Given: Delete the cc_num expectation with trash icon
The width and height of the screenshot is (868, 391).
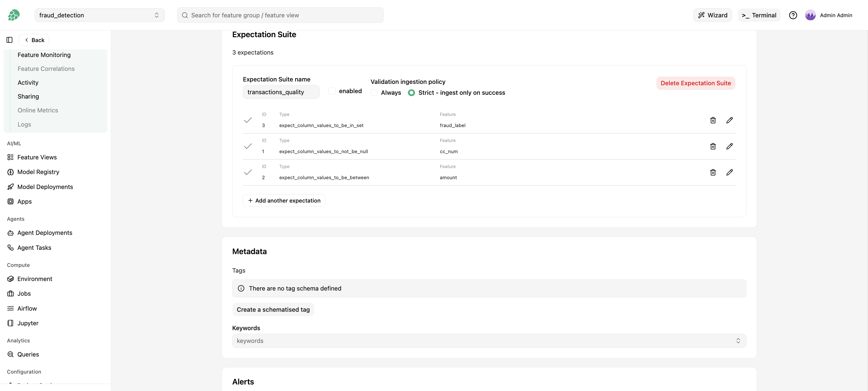Looking at the screenshot, I should click(713, 146).
